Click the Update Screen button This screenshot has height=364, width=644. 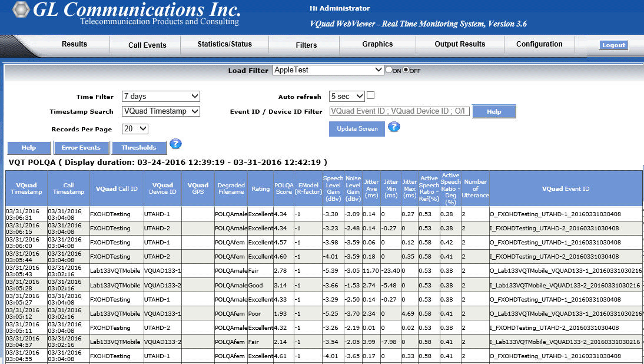(357, 128)
